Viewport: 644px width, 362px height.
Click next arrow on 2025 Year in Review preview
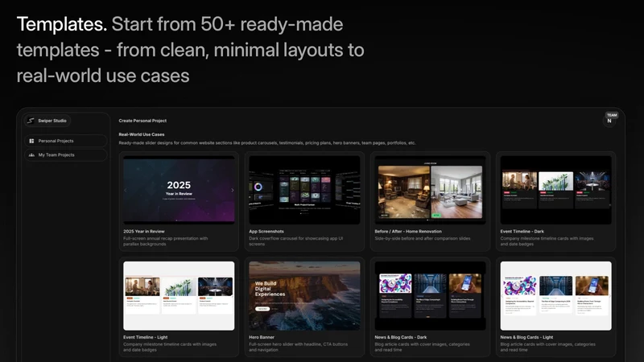pyautogui.click(x=233, y=190)
